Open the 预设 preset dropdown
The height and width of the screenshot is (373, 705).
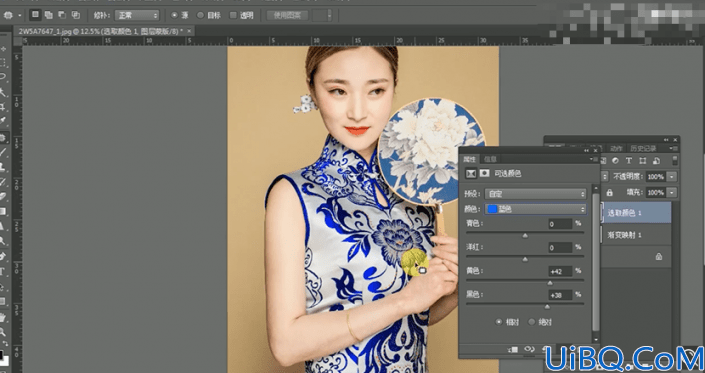click(535, 194)
